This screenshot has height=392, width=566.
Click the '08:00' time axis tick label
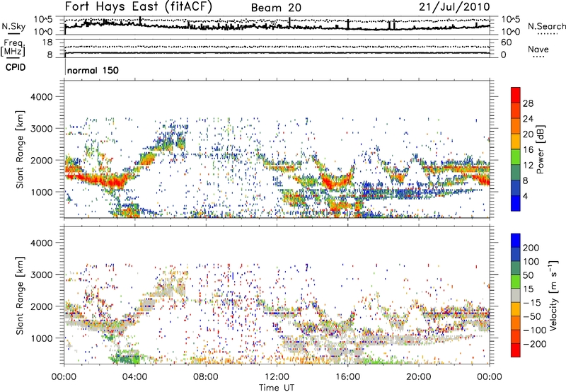pos(206,377)
